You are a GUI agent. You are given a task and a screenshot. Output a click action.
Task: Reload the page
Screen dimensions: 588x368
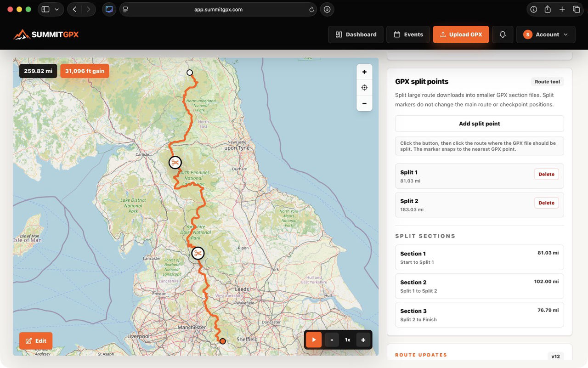tap(311, 9)
